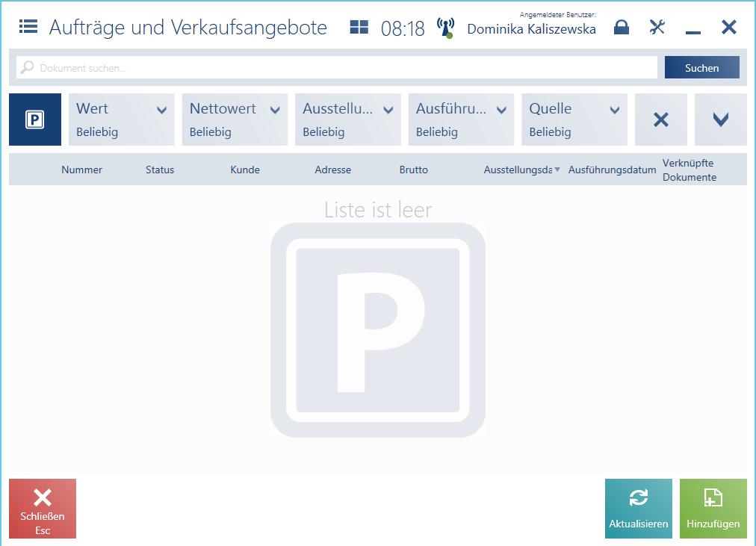The image size is (756, 546).
Task: Clear filters with the X button
Action: pos(660,120)
